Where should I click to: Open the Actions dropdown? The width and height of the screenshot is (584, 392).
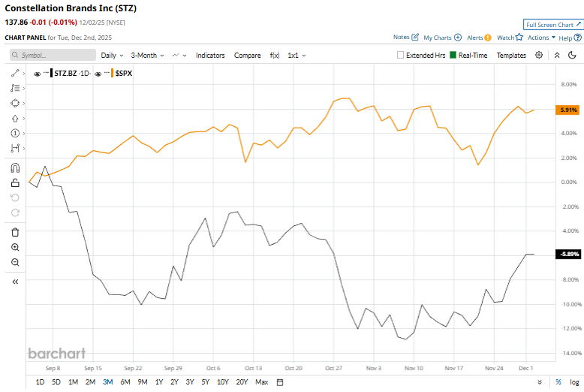coord(541,38)
